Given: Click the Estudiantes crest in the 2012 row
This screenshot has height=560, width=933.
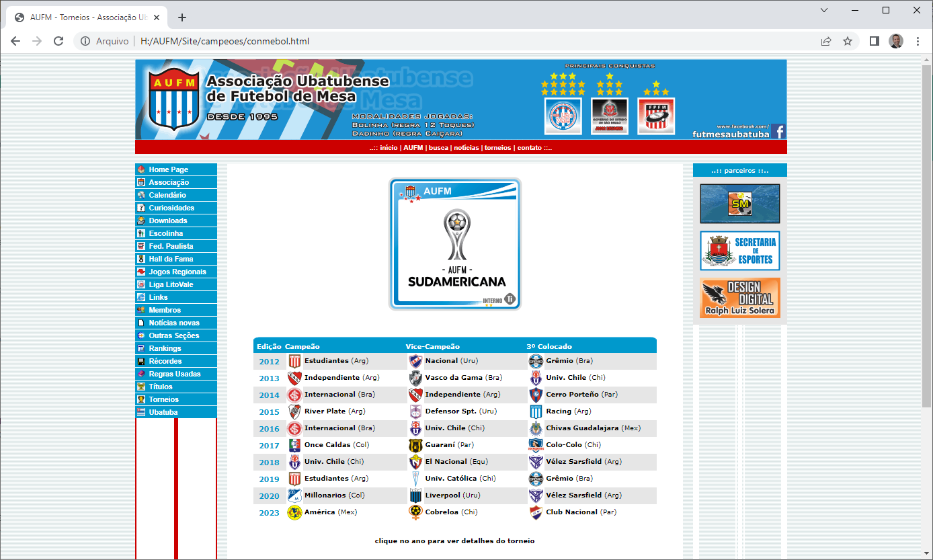Looking at the screenshot, I should [294, 361].
